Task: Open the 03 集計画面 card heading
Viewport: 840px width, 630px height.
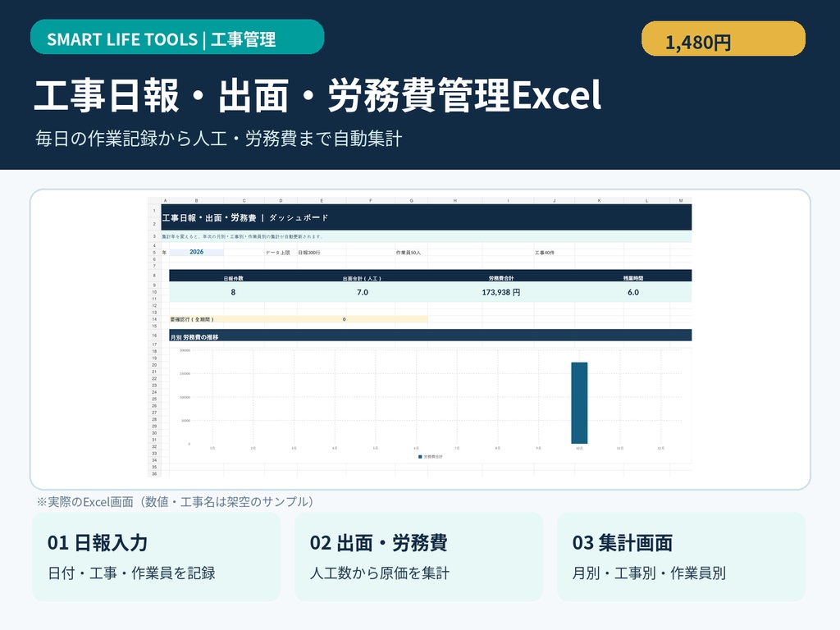Action: pos(622,543)
